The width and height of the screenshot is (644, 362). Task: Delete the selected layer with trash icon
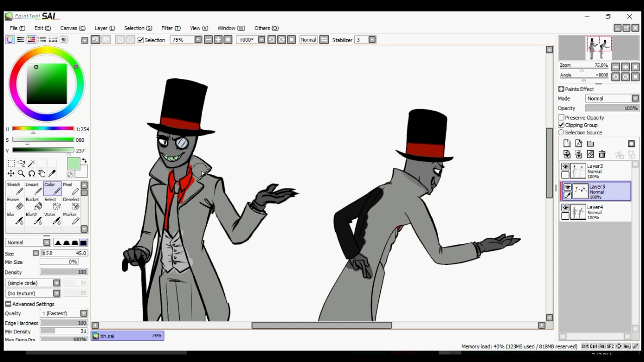coord(602,154)
